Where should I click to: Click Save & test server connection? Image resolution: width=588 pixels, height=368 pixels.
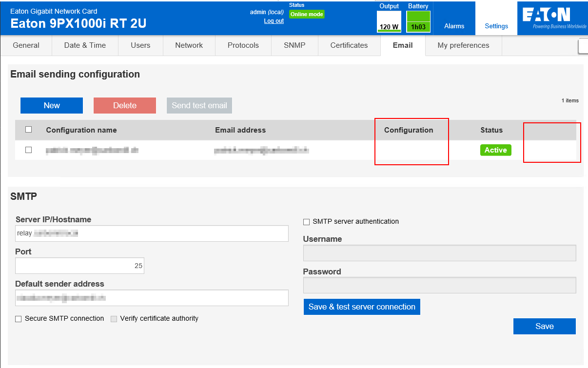click(x=362, y=307)
